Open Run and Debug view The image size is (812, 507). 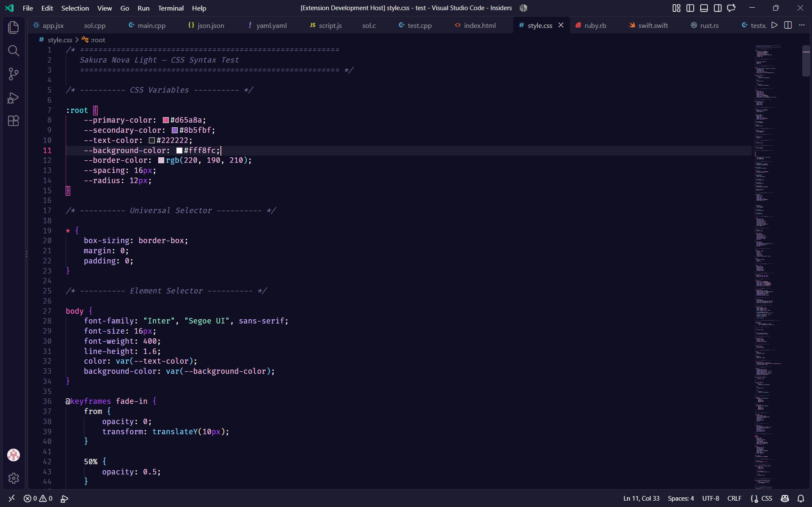click(14, 98)
